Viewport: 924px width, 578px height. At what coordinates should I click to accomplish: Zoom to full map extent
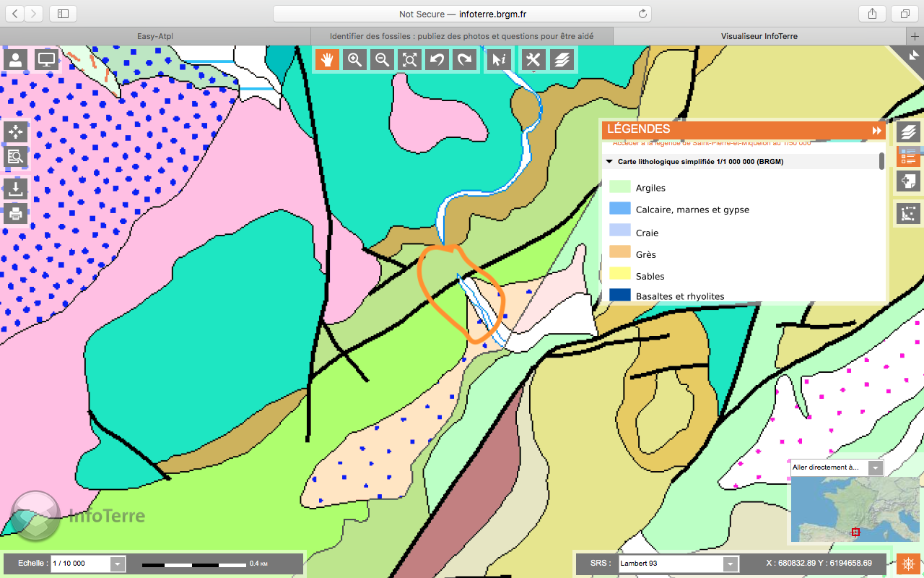point(410,60)
